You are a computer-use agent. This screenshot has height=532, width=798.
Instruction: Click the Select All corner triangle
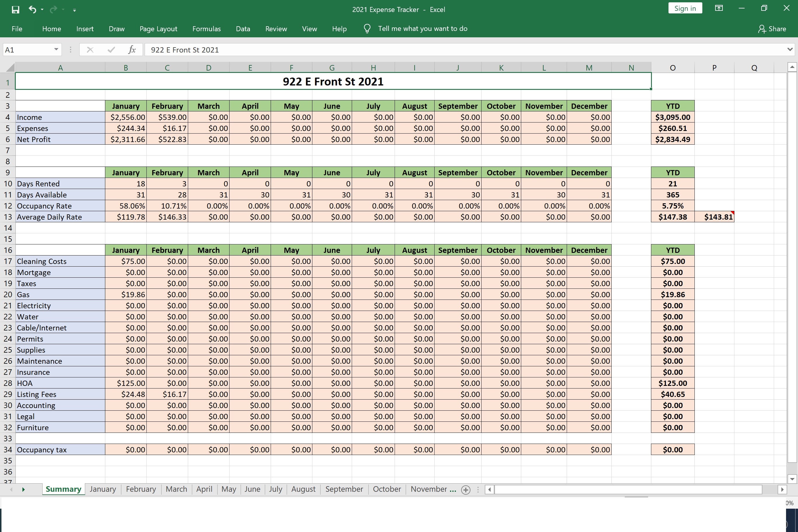(10, 67)
